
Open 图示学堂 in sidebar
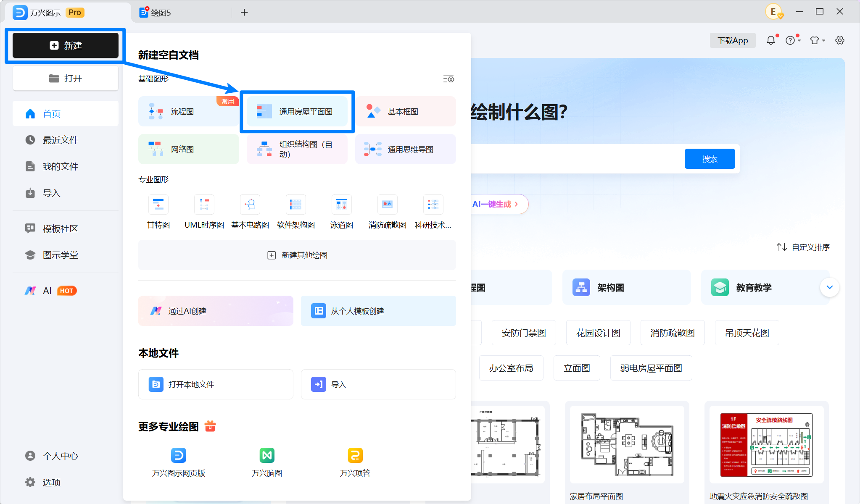(66, 255)
